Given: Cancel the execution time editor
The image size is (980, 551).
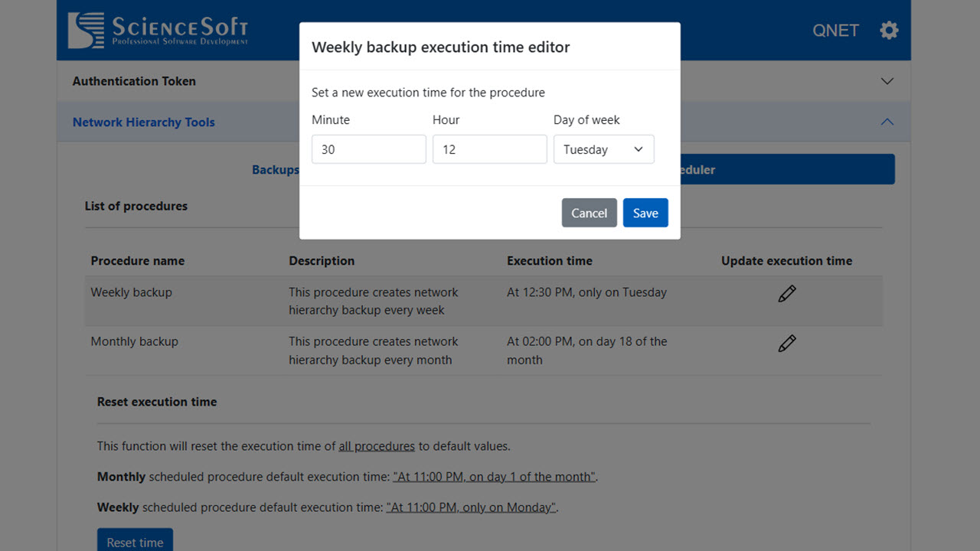Looking at the screenshot, I should [x=590, y=213].
